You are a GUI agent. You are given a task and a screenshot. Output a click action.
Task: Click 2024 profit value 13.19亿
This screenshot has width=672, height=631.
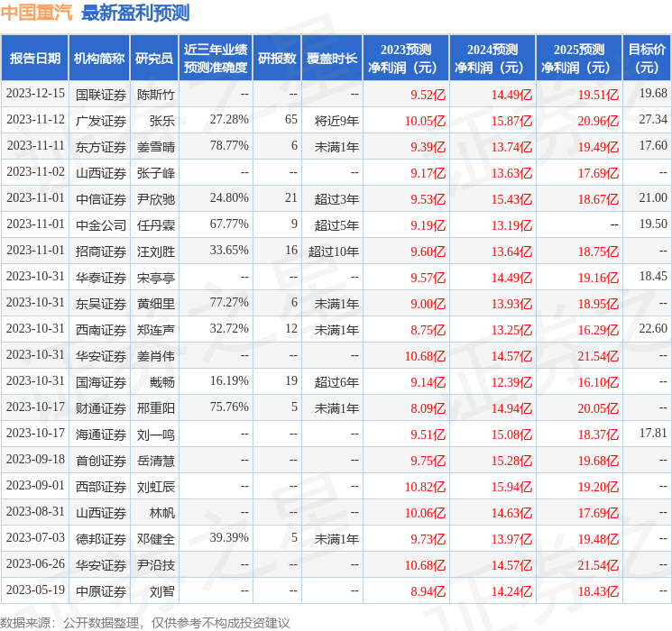click(x=511, y=225)
